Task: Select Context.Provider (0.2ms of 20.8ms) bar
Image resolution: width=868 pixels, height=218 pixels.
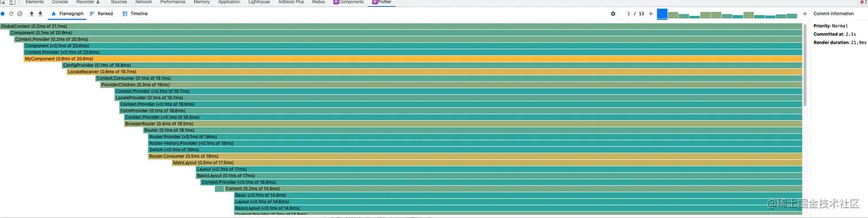Action: 408,39
